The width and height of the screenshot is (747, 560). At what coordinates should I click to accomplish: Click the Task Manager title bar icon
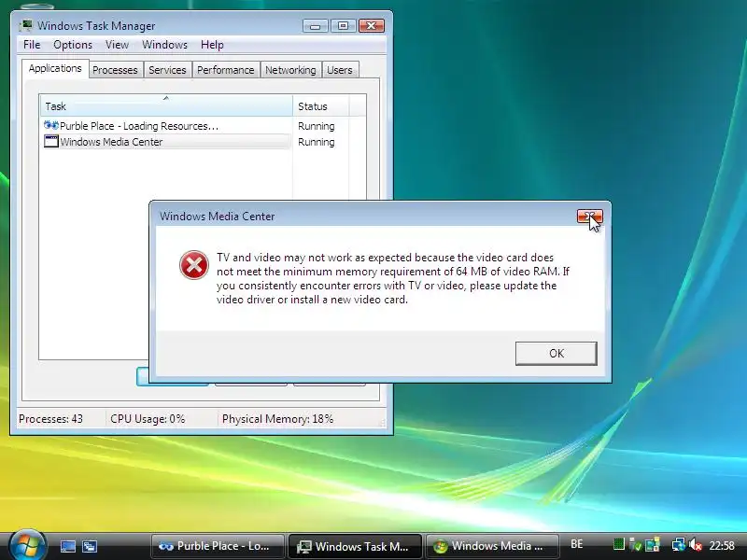pos(26,26)
